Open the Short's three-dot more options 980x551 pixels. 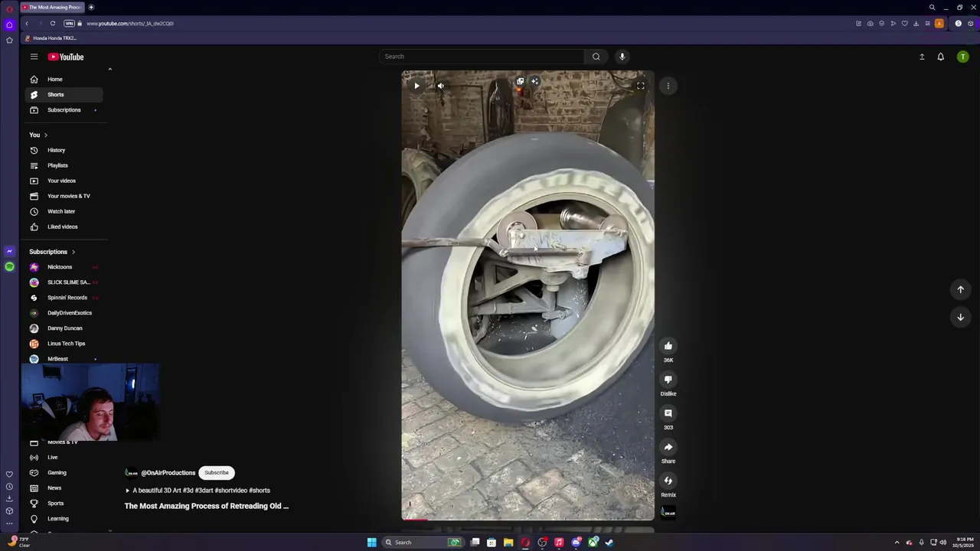(x=668, y=86)
